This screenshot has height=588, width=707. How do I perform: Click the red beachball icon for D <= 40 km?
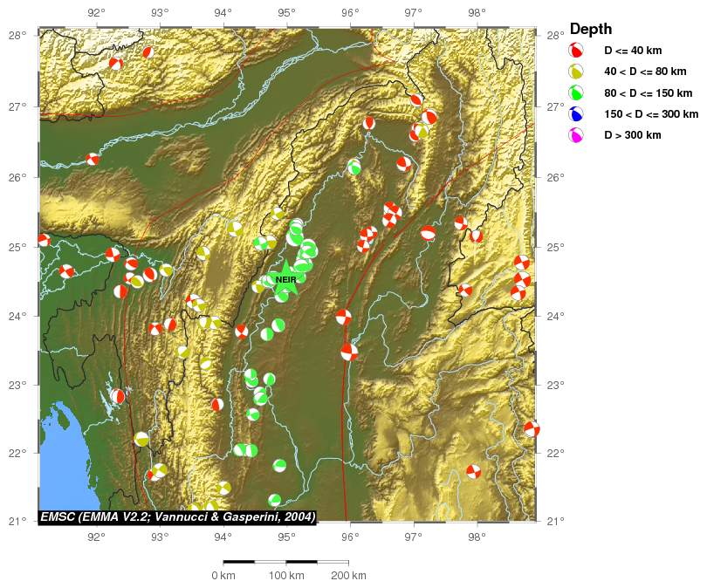tap(576, 50)
